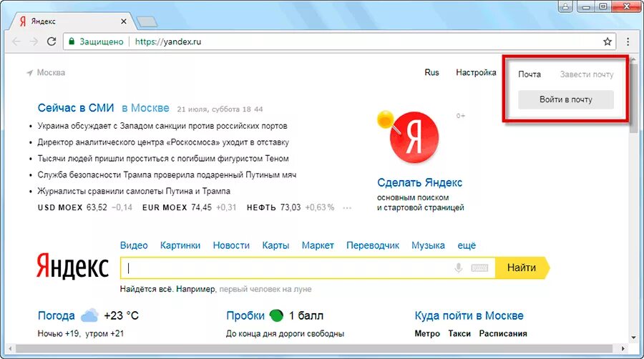Click the yellow Найти search button
The height and width of the screenshot is (359, 644).
pyautogui.click(x=522, y=268)
